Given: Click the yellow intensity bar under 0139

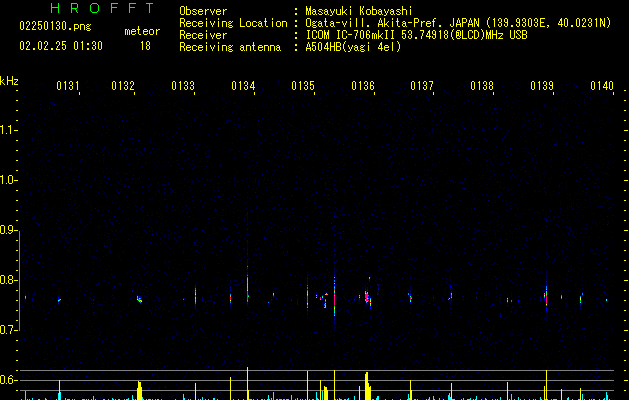Looking at the screenshot, I should pyautogui.click(x=546, y=385).
